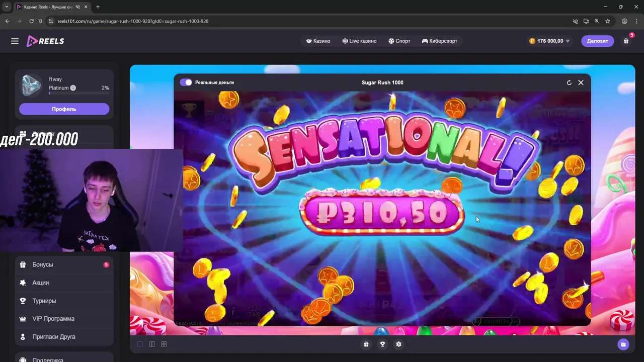Screen dimensions: 644x362
Task: Open the tab search dropdown
Action: click(x=6, y=7)
